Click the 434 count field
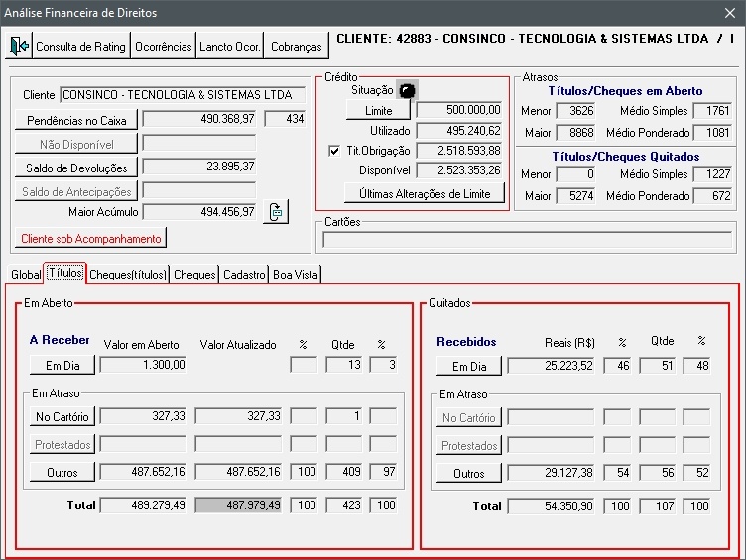The height and width of the screenshot is (560, 746). (285, 119)
